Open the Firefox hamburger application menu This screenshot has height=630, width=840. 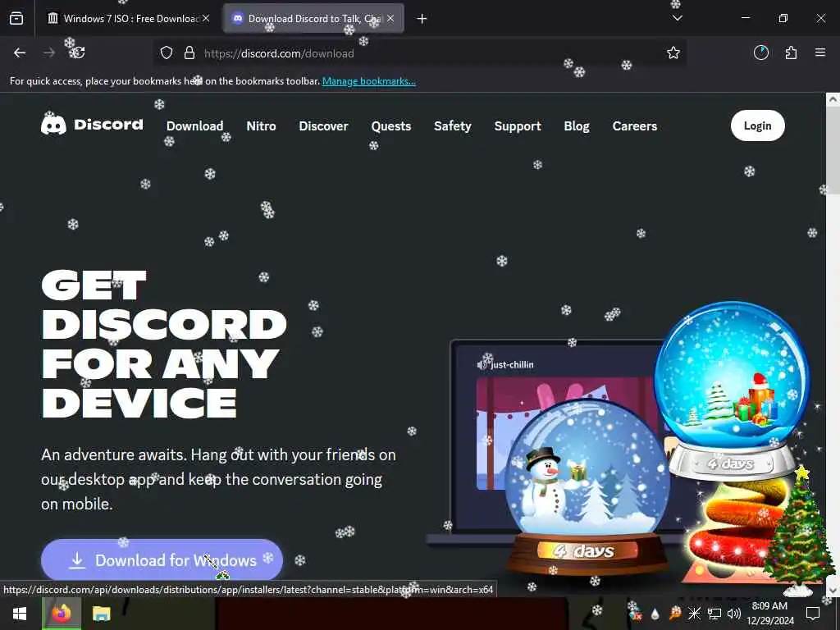pos(820,52)
